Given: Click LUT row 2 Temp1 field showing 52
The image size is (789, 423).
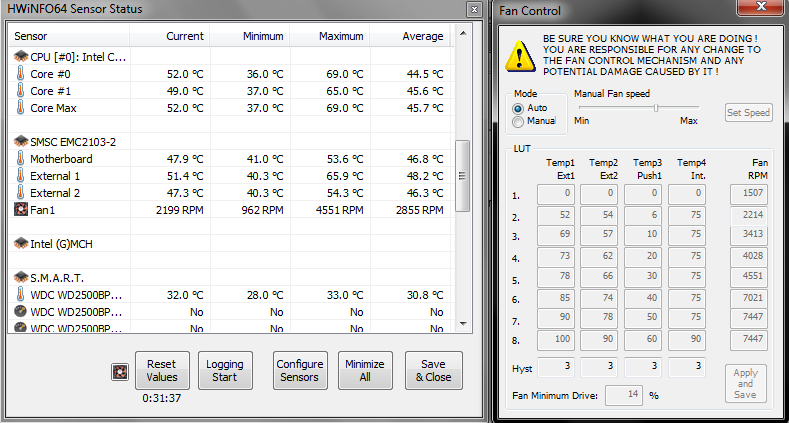Looking at the screenshot, I should click(x=556, y=216).
